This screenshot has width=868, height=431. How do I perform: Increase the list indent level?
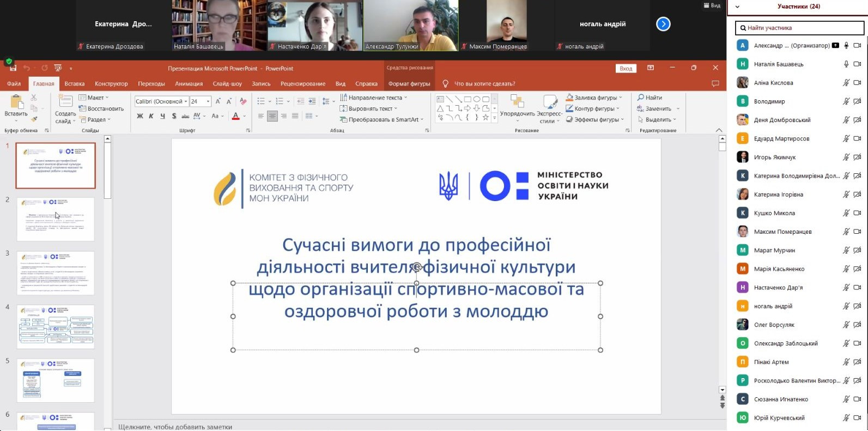[312, 101]
